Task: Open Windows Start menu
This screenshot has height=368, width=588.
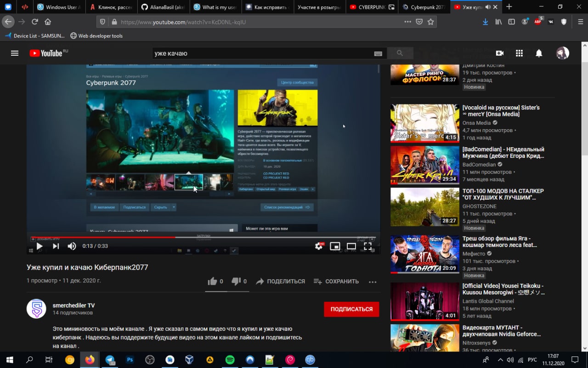Action: pyautogui.click(x=9, y=360)
